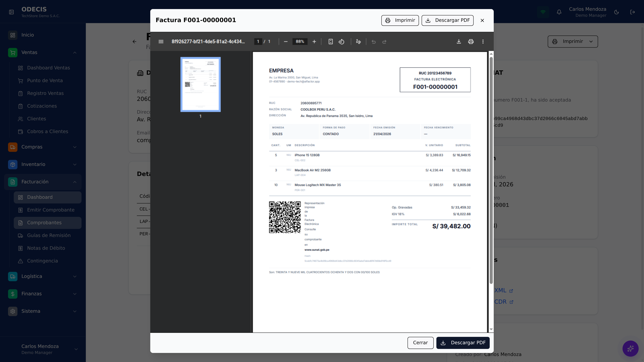Click the 88% zoom level field
Screen dimensions: 644x362
(300, 41)
